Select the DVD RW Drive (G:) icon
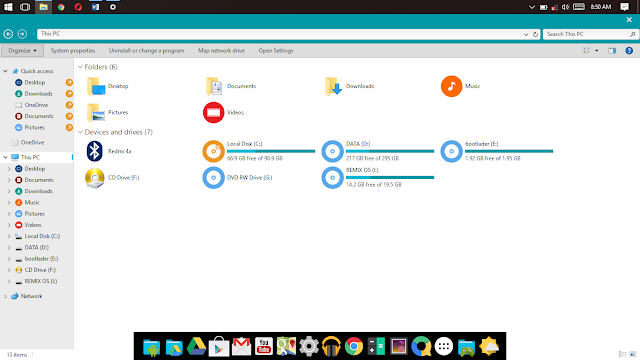Screen dimensions: 640x360 [213, 178]
